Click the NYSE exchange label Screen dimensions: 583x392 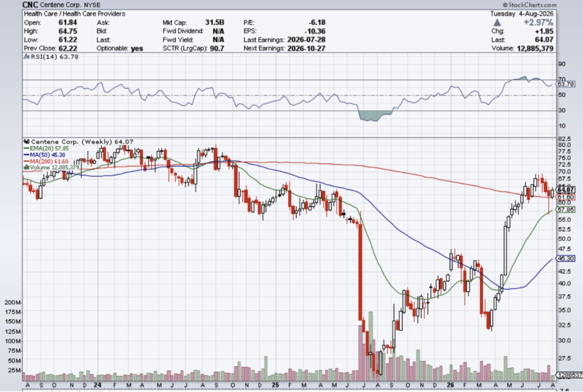[91, 5]
